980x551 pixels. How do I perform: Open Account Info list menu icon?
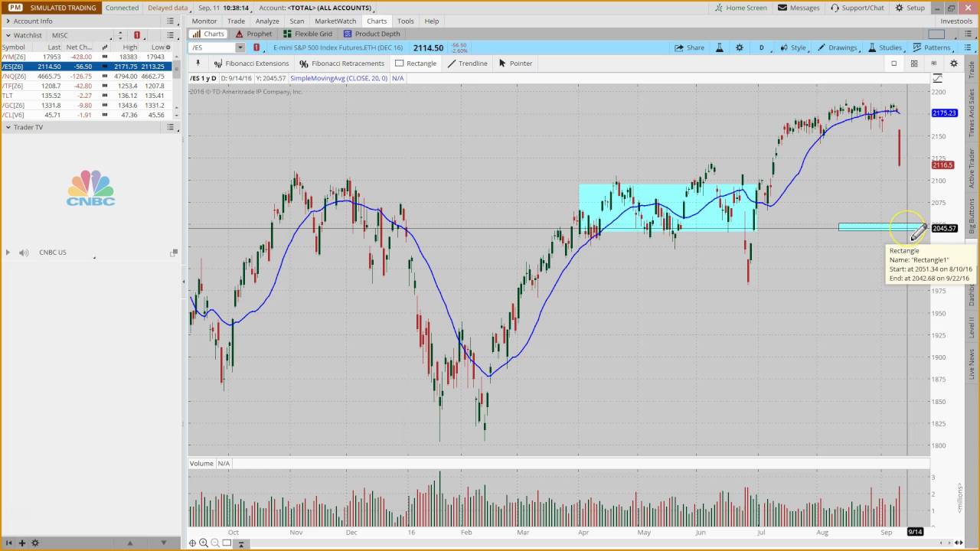click(171, 21)
